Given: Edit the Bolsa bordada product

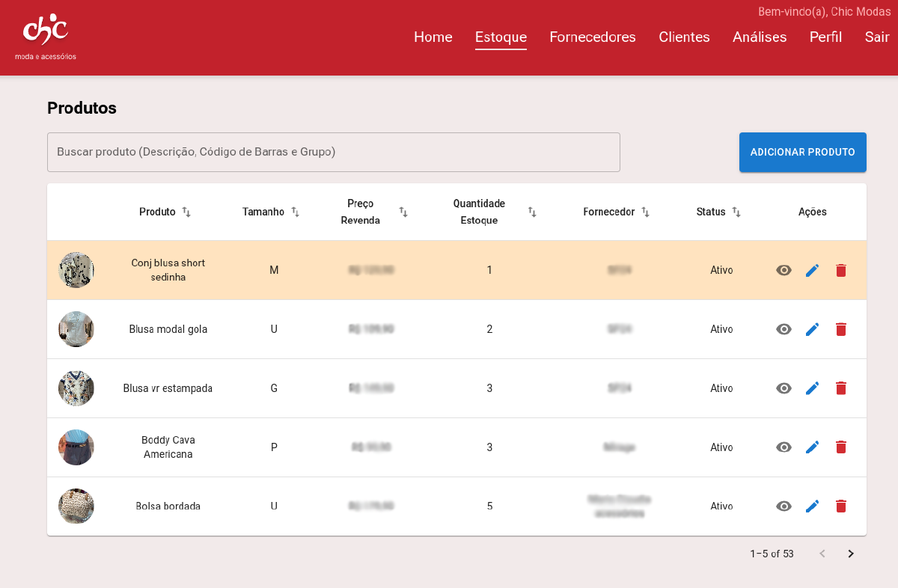Looking at the screenshot, I should [812, 506].
